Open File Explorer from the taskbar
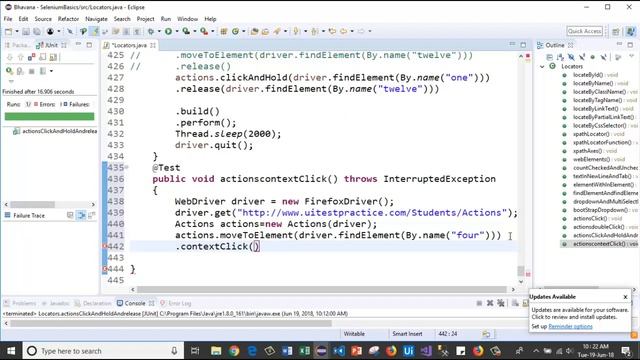The height and width of the screenshot is (360, 640). click(216, 351)
